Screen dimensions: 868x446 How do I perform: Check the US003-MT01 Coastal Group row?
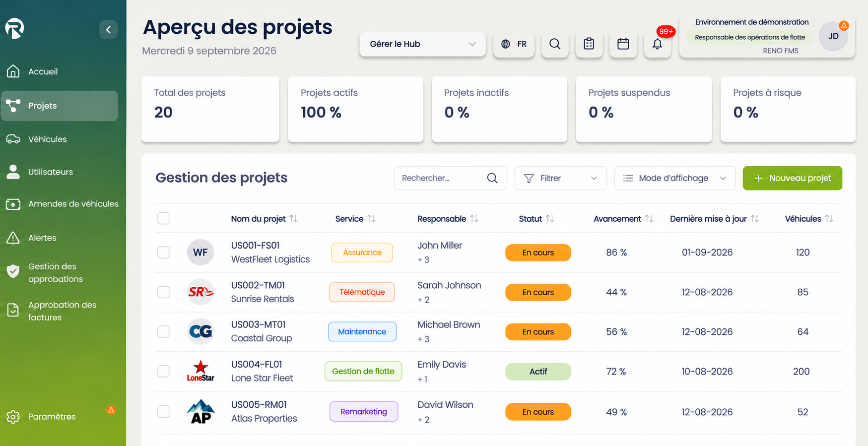coord(163,331)
